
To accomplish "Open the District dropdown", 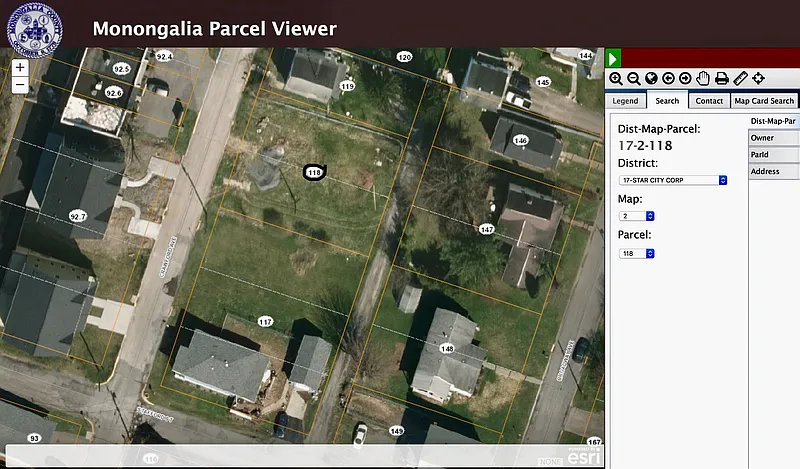I will pyautogui.click(x=672, y=180).
